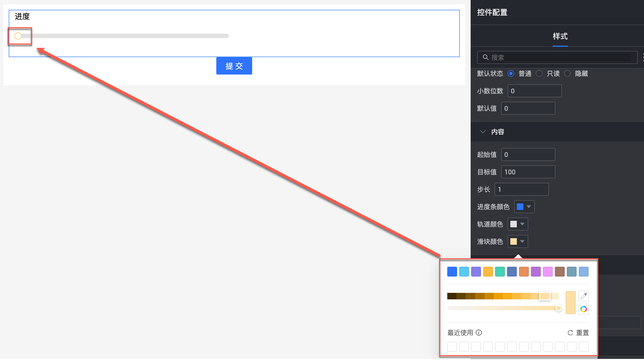This screenshot has width=644, height=360.
Task: Select 普通 default state radio button
Action: click(x=511, y=74)
